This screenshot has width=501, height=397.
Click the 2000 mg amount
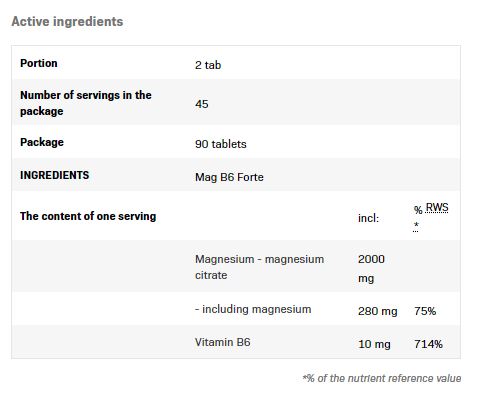pos(371,268)
